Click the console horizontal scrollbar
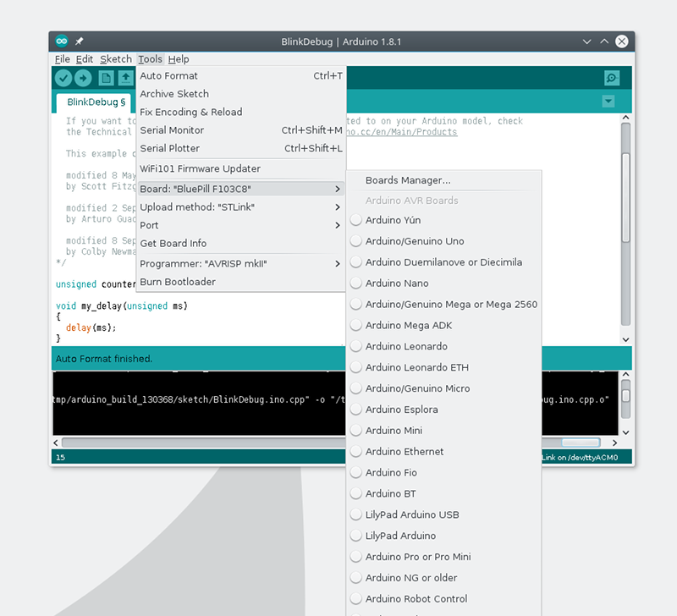The image size is (677, 616). pos(330,443)
